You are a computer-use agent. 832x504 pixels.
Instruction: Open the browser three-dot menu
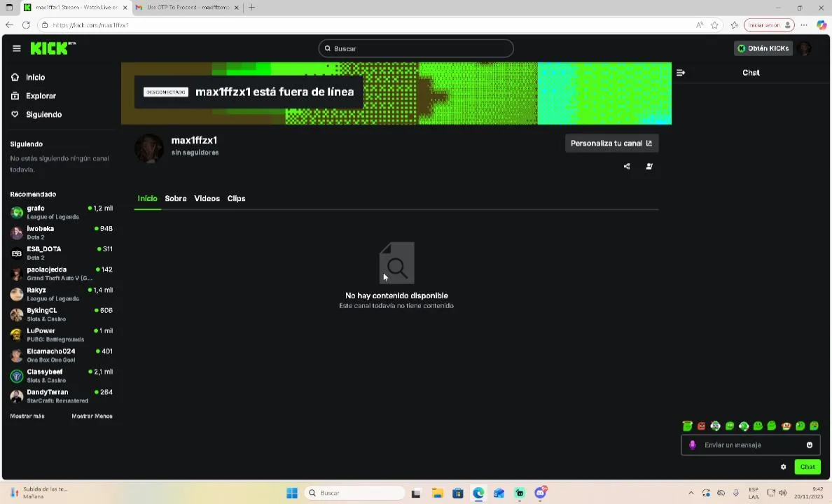click(804, 25)
